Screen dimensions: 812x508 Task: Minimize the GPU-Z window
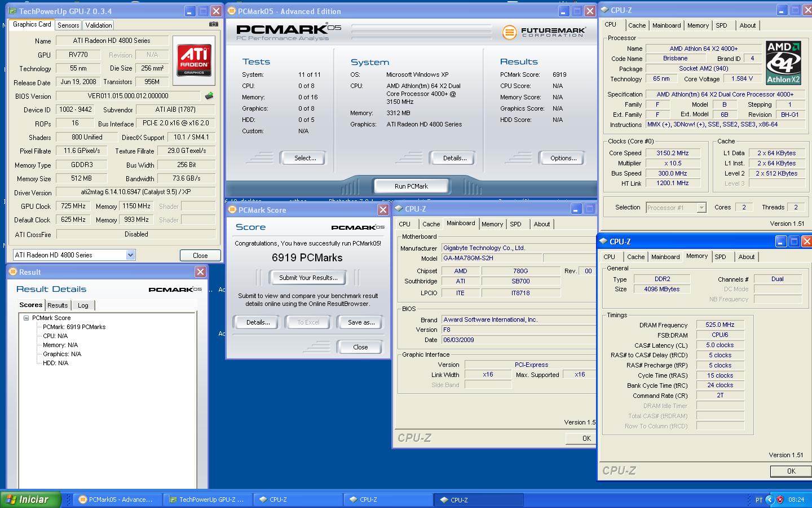pyautogui.click(x=189, y=11)
